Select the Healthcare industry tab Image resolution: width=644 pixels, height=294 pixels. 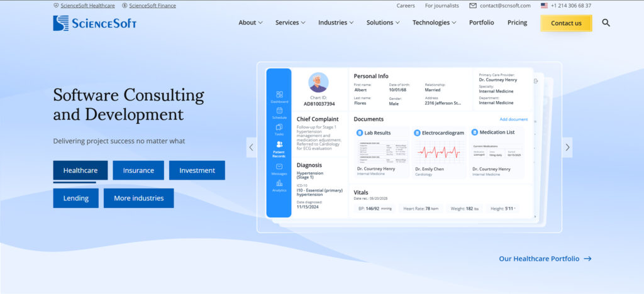click(80, 170)
